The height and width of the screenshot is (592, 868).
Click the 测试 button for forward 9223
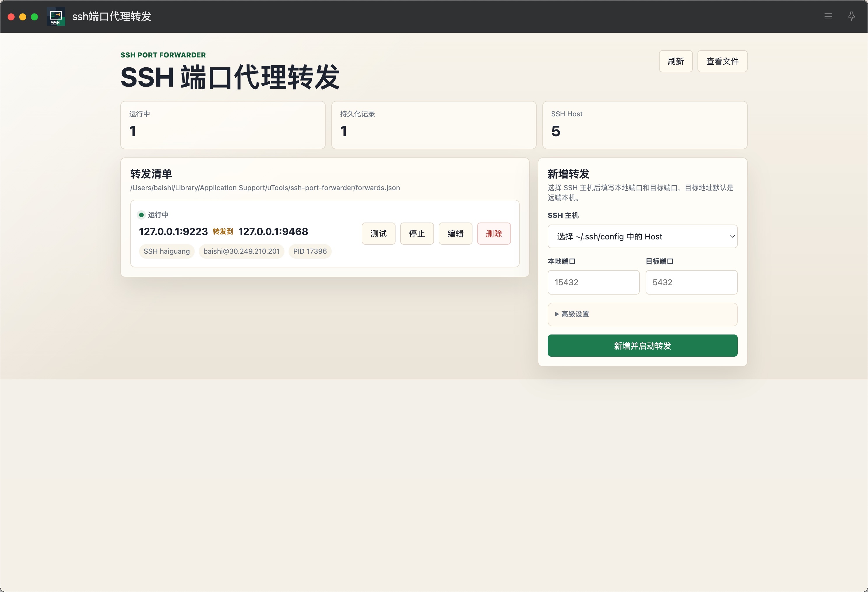(378, 234)
